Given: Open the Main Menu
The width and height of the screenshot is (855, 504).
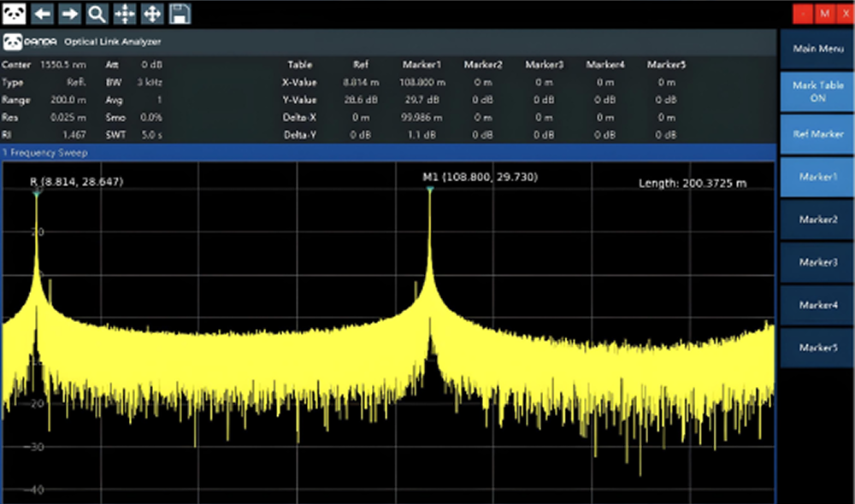Looking at the screenshot, I should 817,49.
